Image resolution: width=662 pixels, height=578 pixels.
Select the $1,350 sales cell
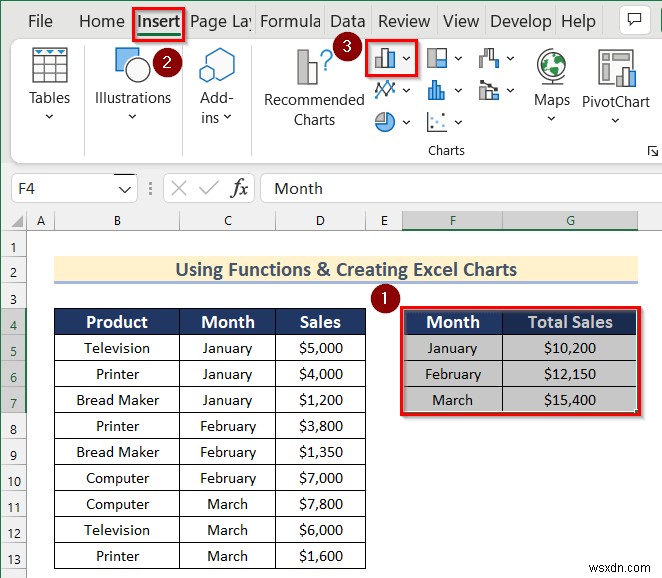(x=320, y=452)
